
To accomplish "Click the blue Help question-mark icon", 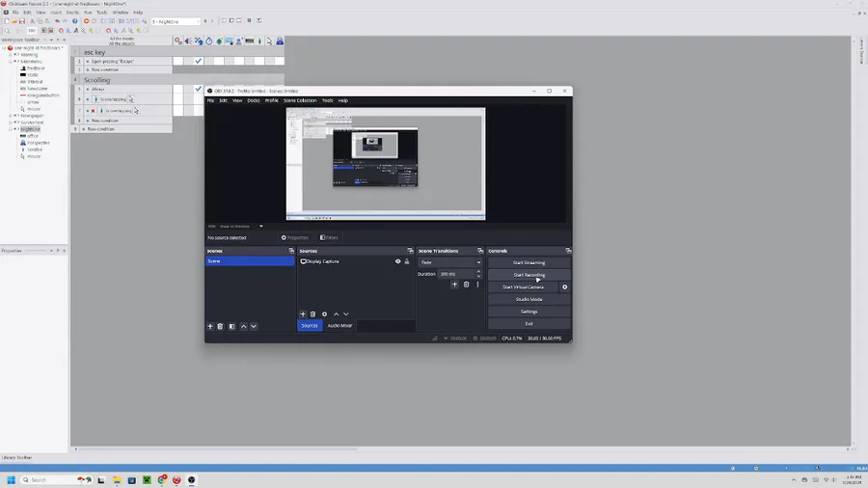I will point(74,21).
